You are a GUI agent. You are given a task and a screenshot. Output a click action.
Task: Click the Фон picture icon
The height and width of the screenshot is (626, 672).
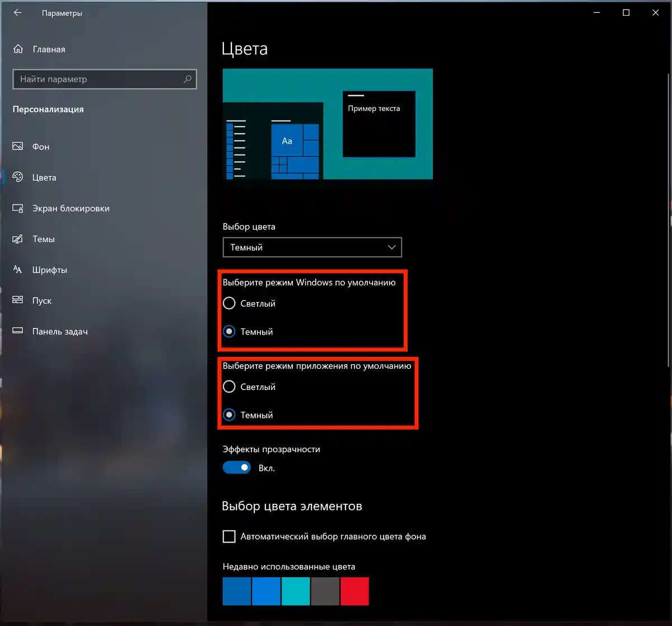(x=18, y=146)
